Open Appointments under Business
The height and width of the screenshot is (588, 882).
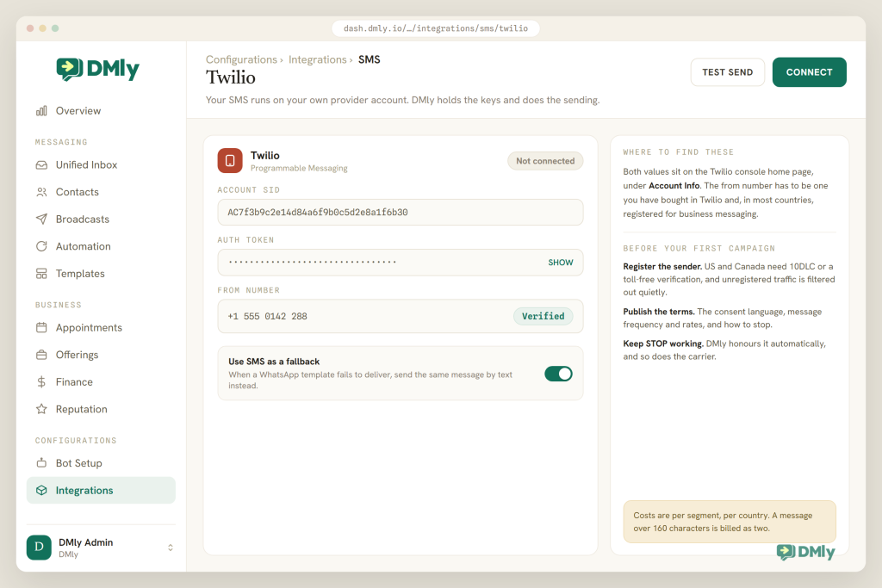[x=102, y=328]
